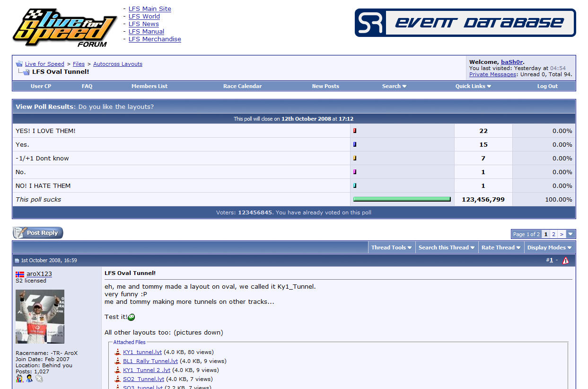This screenshot has height=389, width=588.
Task: Click the second buddy icon under Posts: 1,027
Action: tap(29, 379)
